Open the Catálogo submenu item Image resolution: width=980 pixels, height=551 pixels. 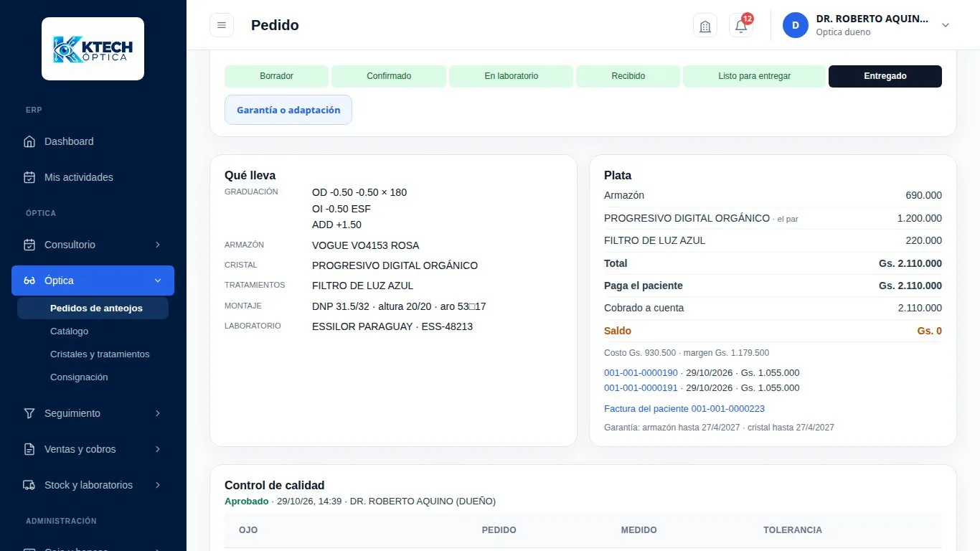coord(93,331)
